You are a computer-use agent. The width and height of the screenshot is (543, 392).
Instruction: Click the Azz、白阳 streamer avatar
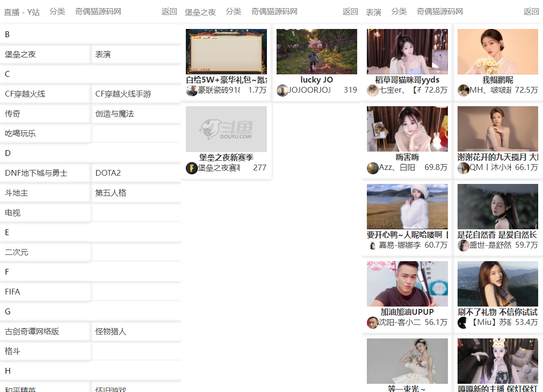coord(373,168)
